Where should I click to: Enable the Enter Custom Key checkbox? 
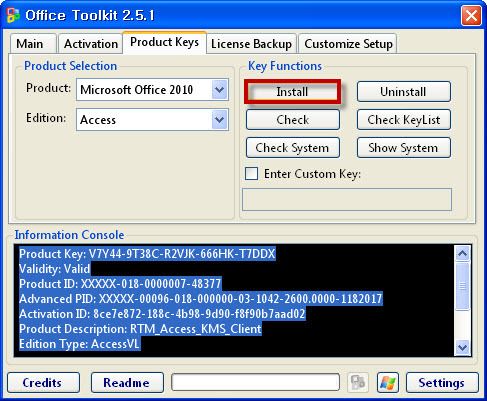(251, 173)
